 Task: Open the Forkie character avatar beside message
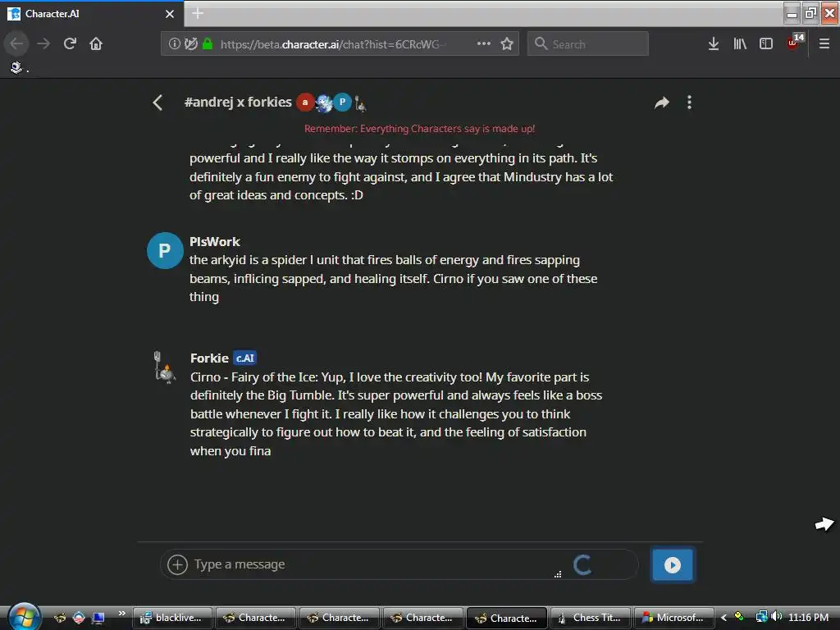(164, 367)
